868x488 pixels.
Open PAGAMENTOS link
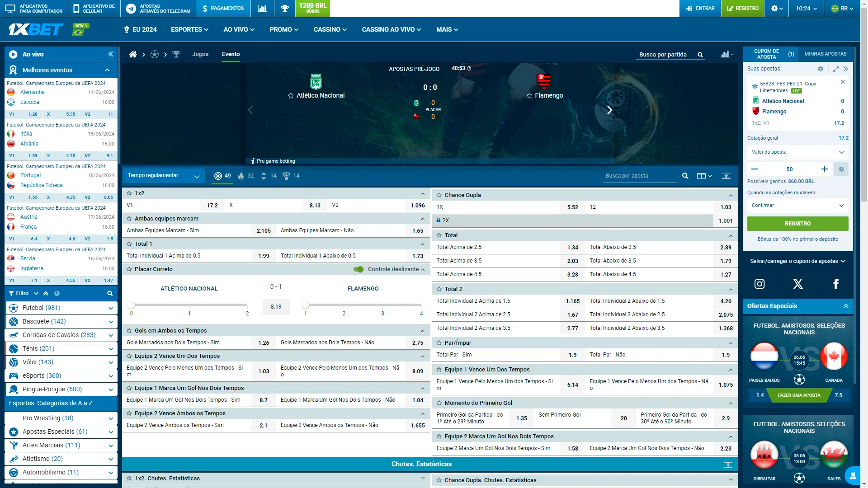coord(223,8)
